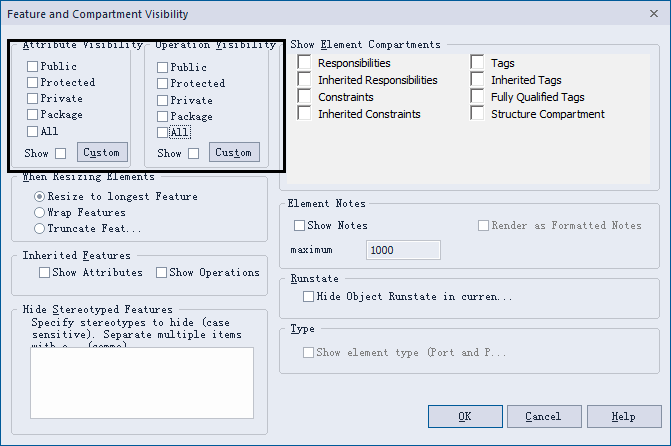Open Custom under Operation Visibility
671x446 pixels.
coord(234,152)
